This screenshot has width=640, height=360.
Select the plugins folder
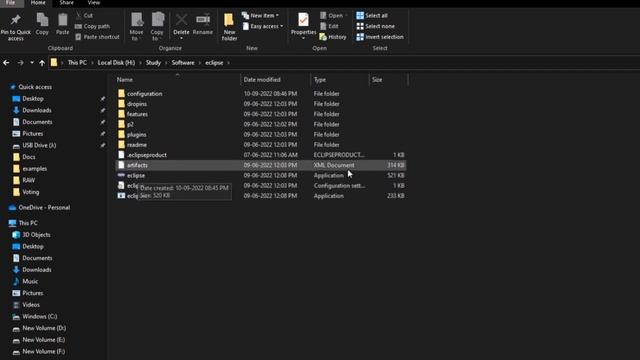pos(261,134)
